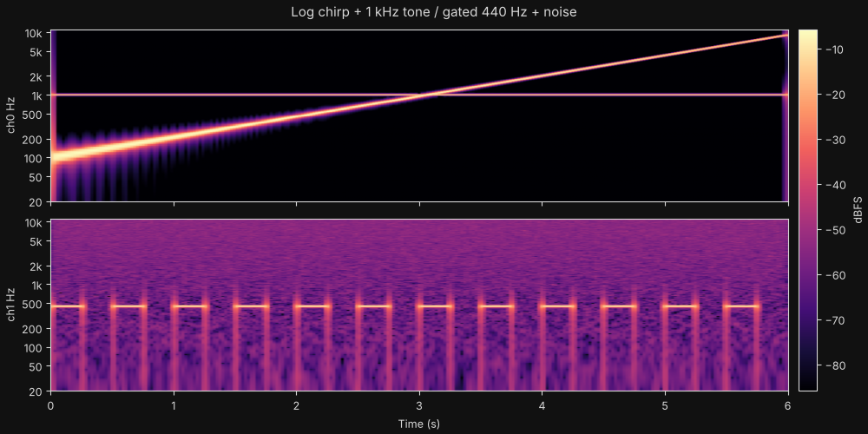This screenshot has height=434, width=868.
Task: Click the '2k' tick on ch1 axis
Action: (37, 266)
